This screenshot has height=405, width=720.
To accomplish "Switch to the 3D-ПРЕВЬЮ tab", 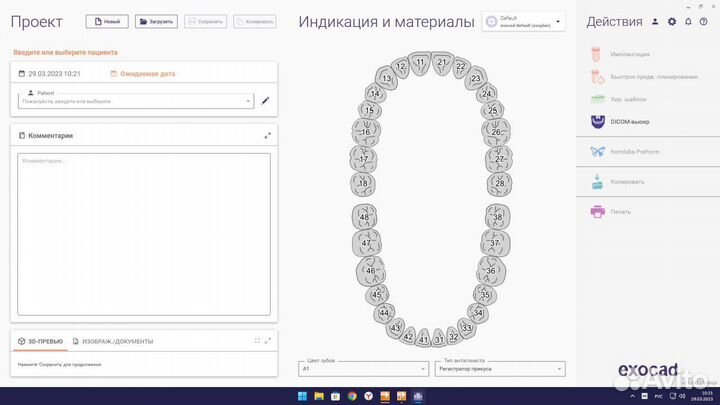I will click(x=40, y=341).
